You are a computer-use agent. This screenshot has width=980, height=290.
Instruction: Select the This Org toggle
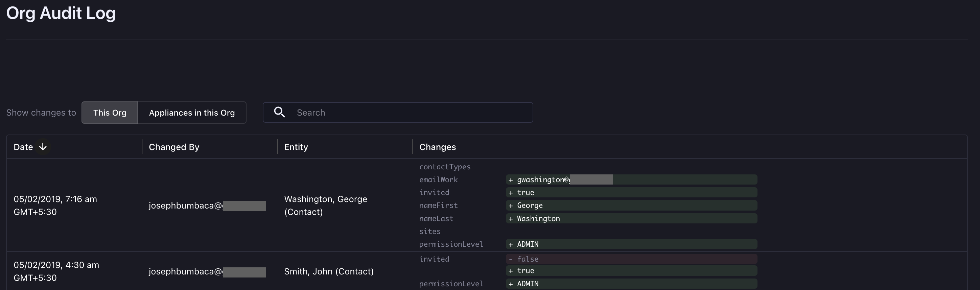click(110, 113)
